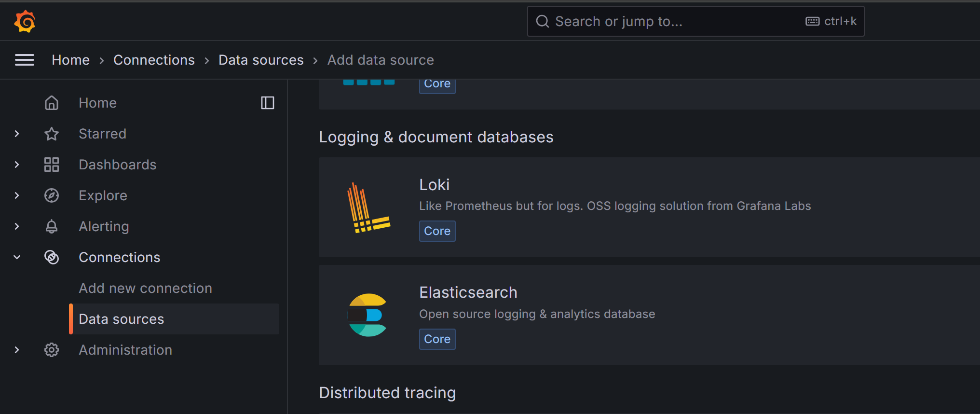
Task: Expand the Starred section
Action: coord(17,134)
